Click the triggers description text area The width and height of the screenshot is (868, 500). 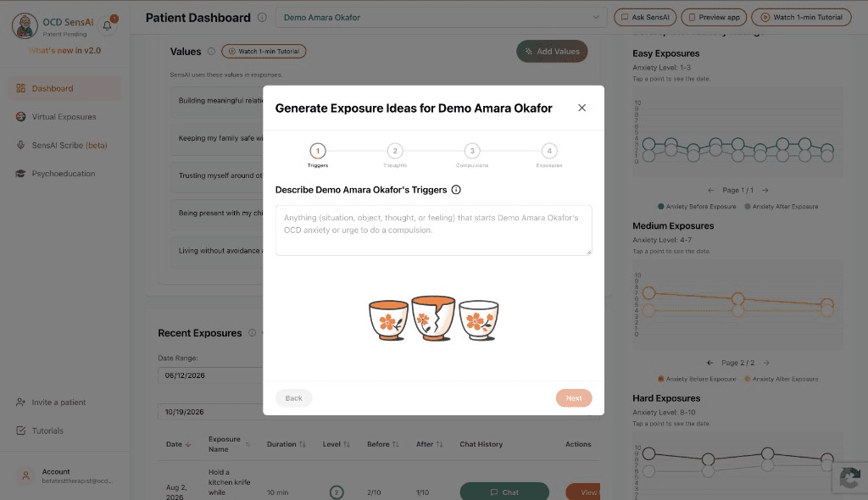(433, 231)
